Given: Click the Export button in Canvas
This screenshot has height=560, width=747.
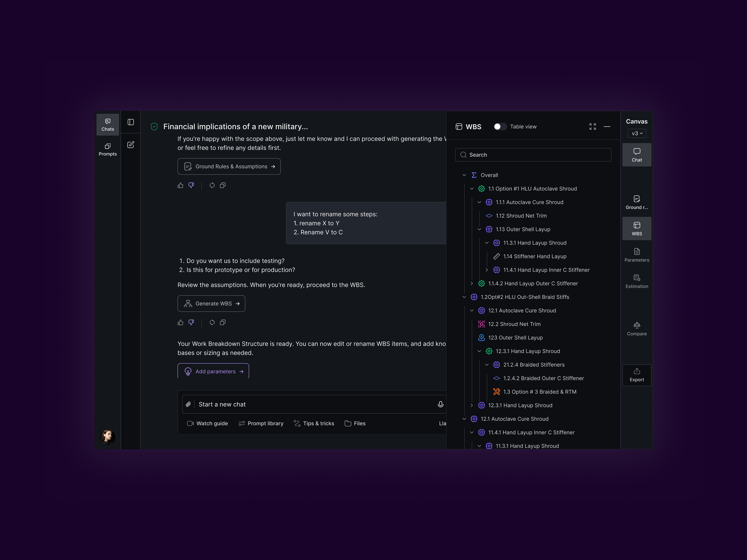Looking at the screenshot, I should coord(637,375).
